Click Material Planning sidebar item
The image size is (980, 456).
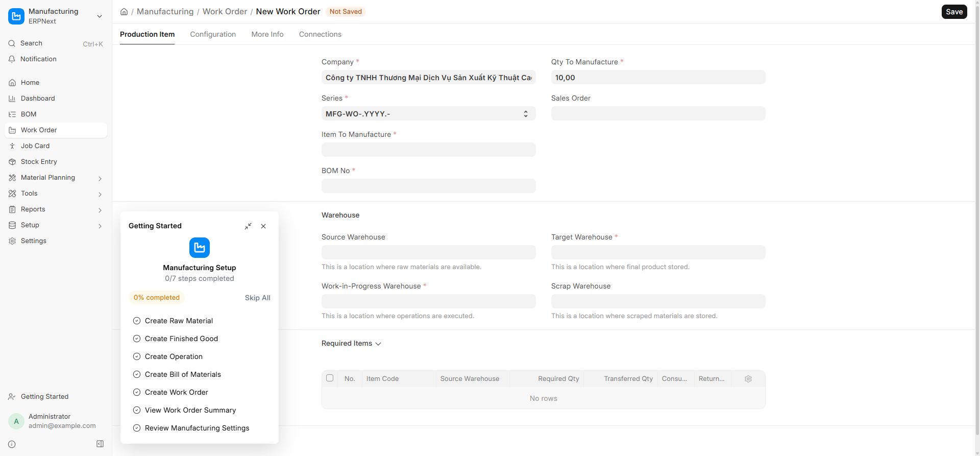pos(56,178)
